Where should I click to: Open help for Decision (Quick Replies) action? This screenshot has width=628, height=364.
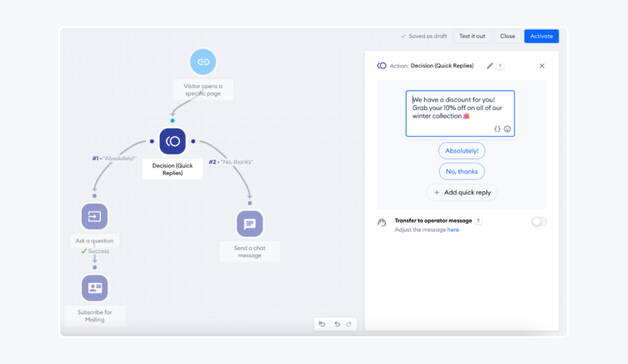pyautogui.click(x=501, y=65)
